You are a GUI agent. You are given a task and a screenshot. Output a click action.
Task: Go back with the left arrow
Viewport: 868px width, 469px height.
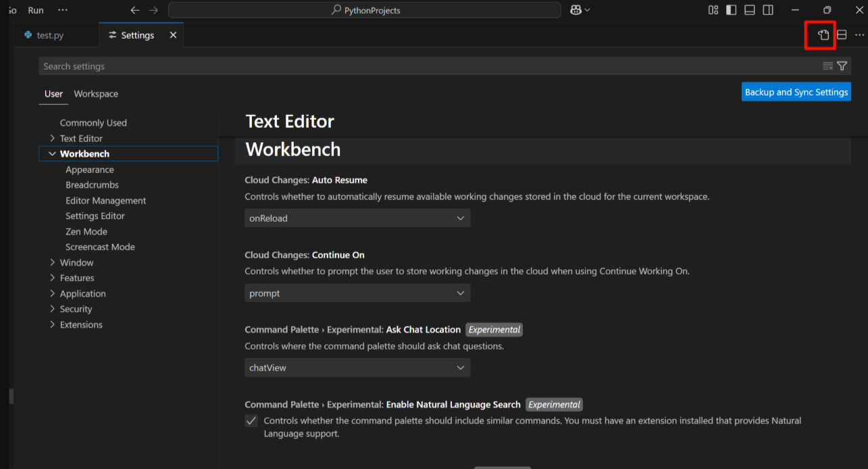tap(135, 10)
